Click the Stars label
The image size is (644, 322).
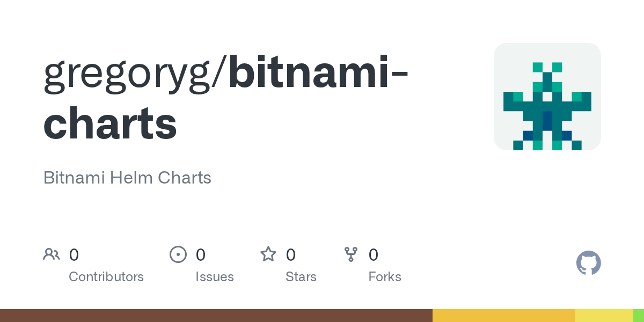point(301,277)
